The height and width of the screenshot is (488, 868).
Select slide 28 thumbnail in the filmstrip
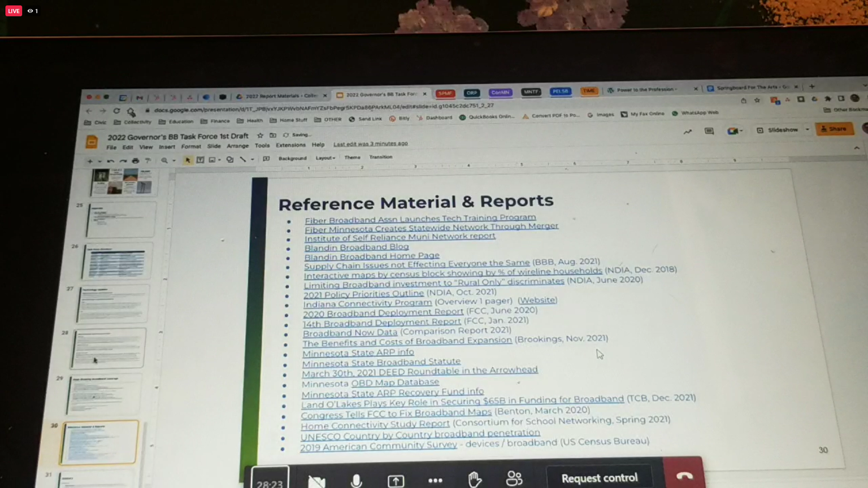(x=107, y=348)
